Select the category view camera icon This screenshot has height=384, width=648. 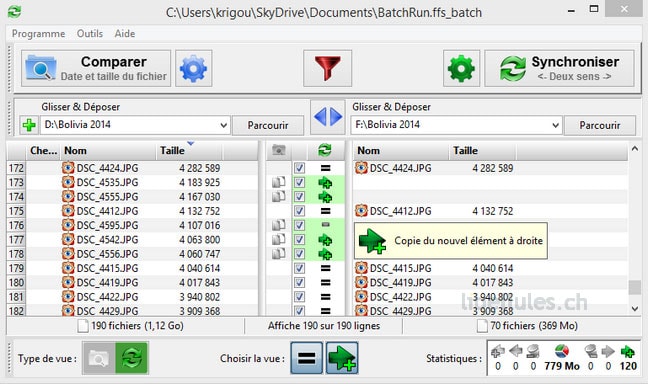click(99, 358)
